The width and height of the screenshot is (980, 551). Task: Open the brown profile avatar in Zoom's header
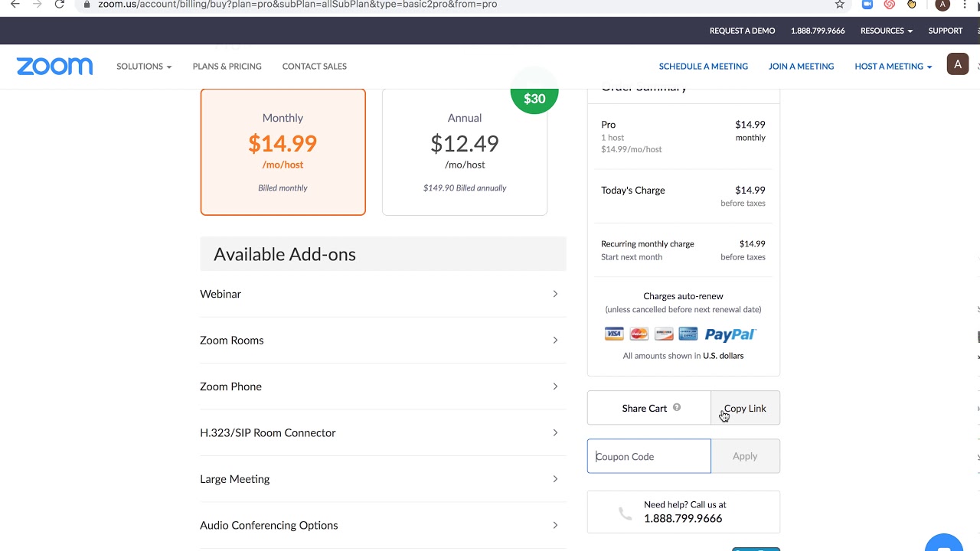coord(957,64)
